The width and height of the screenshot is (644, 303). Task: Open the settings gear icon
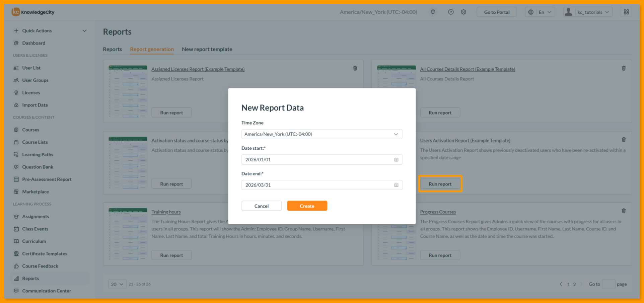tap(463, 12)
